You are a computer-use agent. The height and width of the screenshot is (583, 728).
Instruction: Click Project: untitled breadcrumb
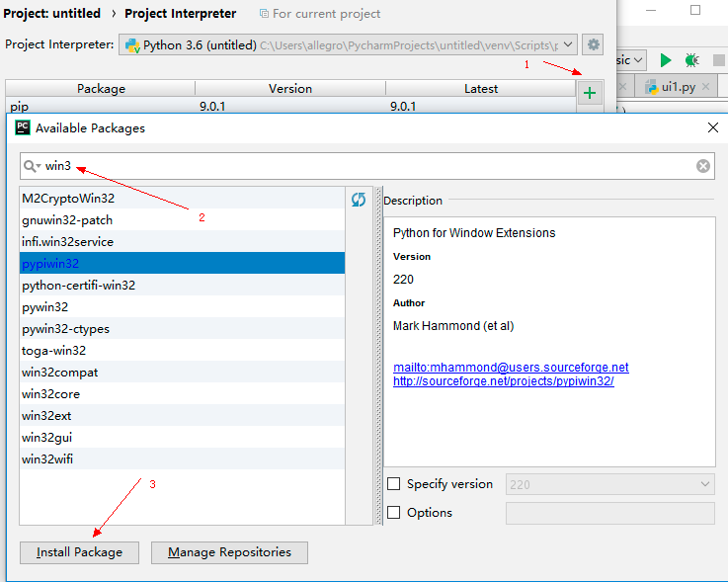pos(52,14)
